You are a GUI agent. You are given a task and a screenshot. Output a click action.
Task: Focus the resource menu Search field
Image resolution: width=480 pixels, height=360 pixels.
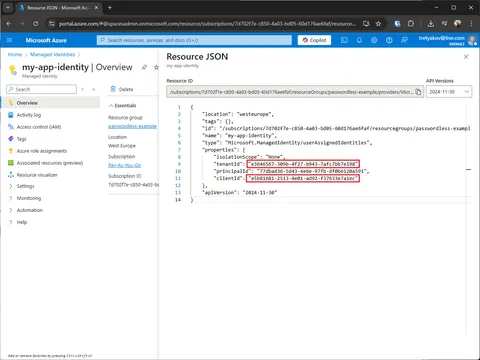(x=41, y=89)
